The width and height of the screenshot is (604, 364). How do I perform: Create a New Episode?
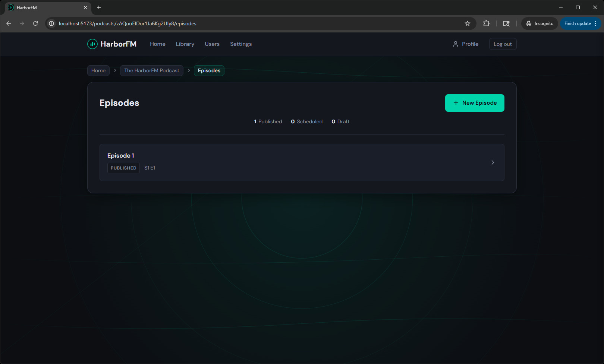point(474,103)
